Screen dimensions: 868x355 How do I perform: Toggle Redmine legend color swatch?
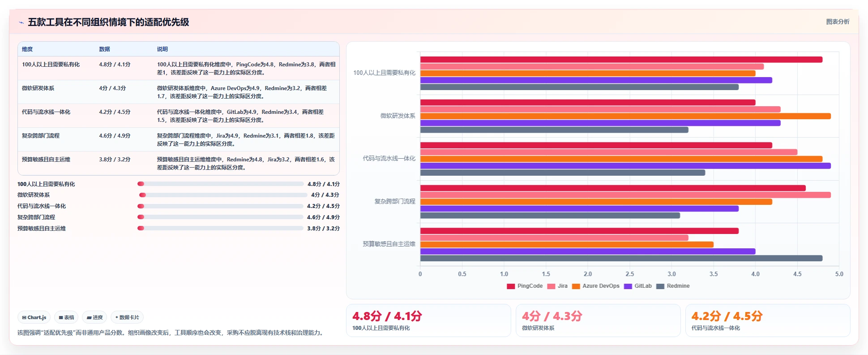(x=660, y=286)
